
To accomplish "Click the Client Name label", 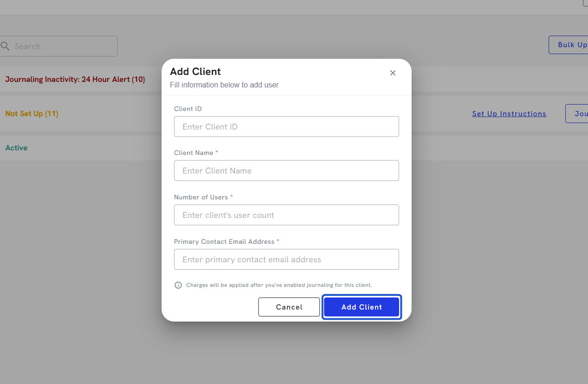I will point(194,153).
